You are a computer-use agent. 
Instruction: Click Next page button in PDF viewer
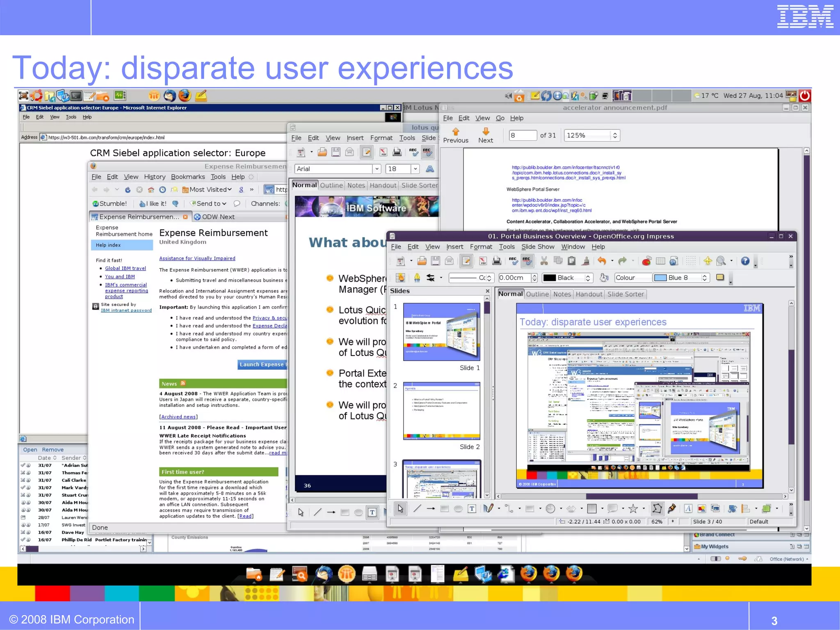tap(486, 135)
